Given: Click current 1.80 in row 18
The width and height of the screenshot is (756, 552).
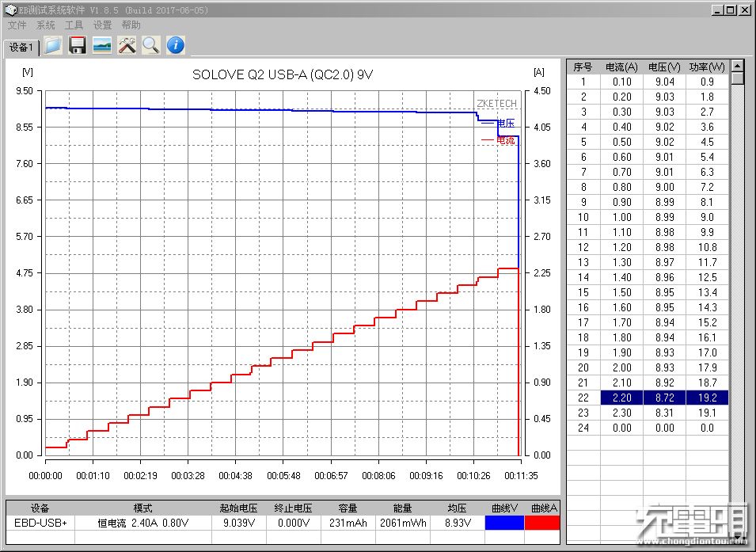Looking at the screenshot, I should [x=621, y=337].
